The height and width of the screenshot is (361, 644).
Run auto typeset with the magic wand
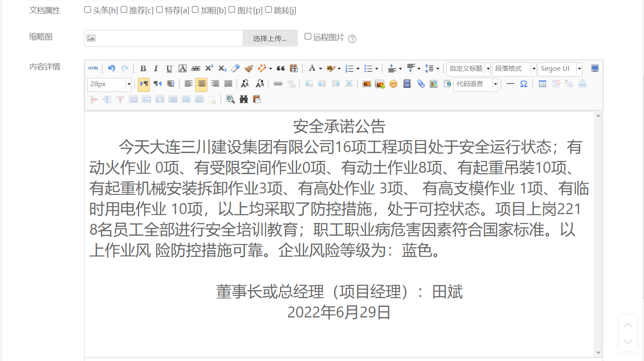tap(262, 69)
